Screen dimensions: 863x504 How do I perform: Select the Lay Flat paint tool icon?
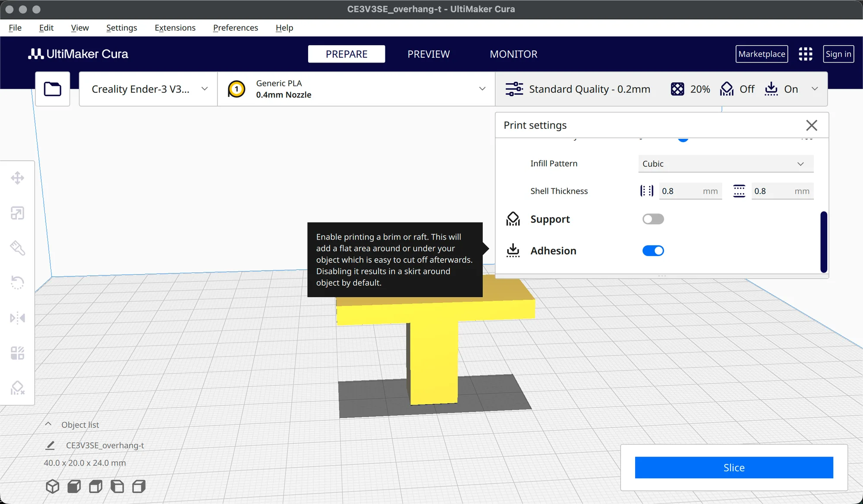tap(17, 248)
